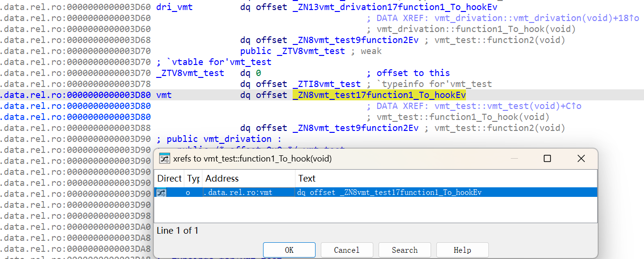
Task: Click the Cancel button in xrefs dialog
Action: [347, 250]
